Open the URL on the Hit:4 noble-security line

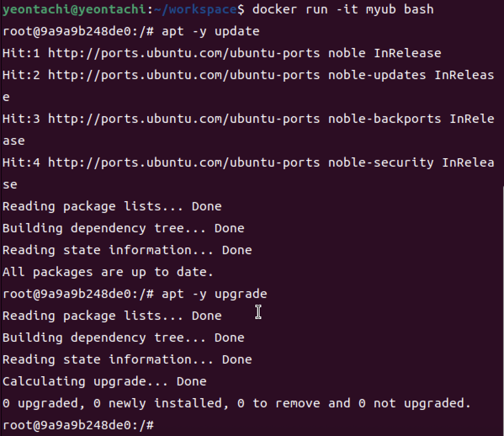[x=184, y=163]
